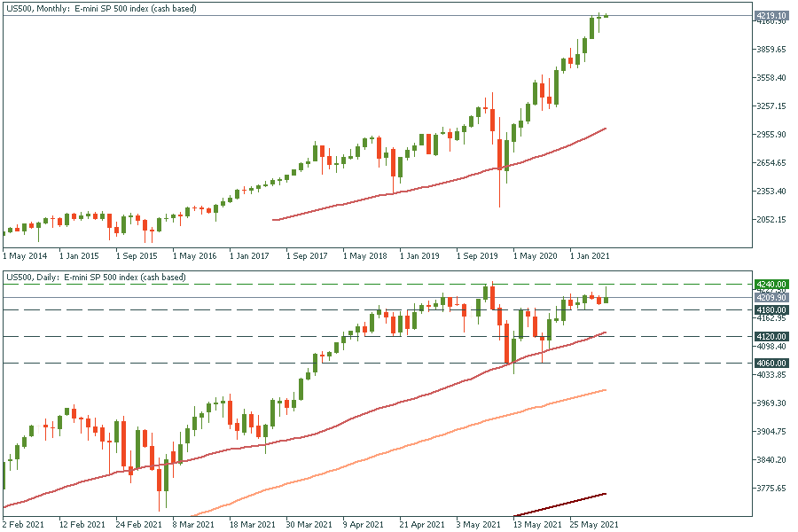Select the 1 May 2014 date label
Screen dimensions: 798x532
pos(25,256)
